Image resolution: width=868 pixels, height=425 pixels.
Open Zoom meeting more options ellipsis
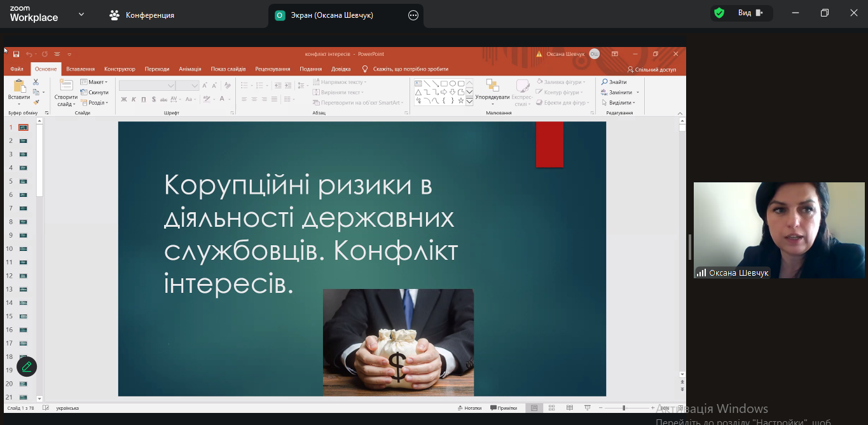pyautogui.click(x=413, y=15)
